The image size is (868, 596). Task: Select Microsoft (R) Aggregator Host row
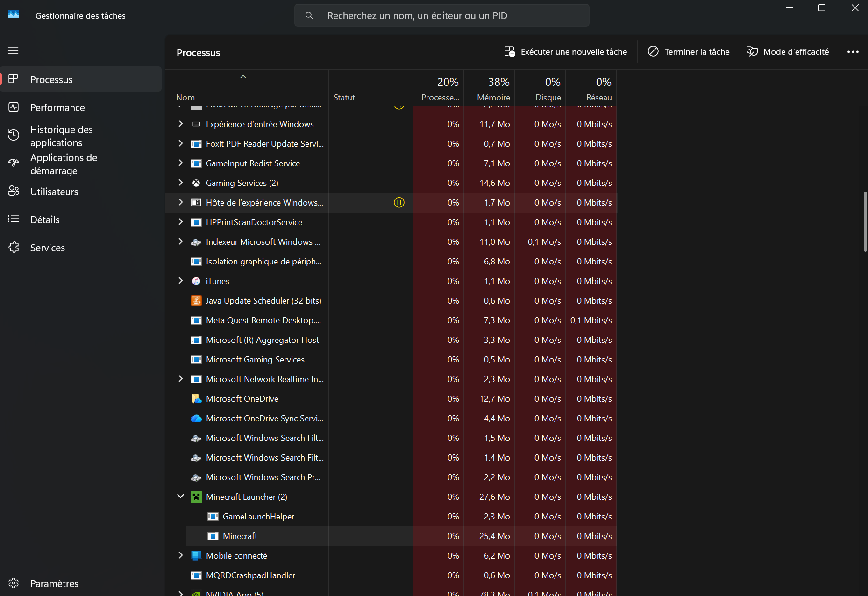pyautogui.click(x=391, y=340)
